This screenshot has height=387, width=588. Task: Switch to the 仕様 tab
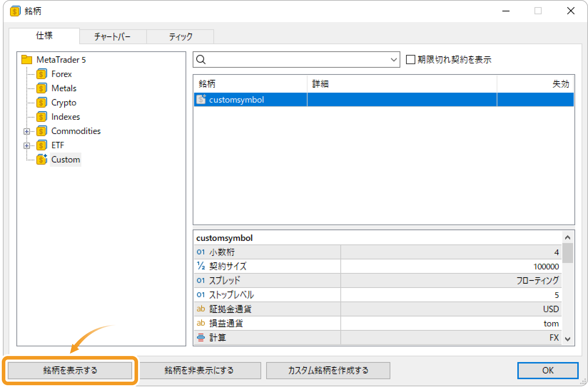(44, 36)
